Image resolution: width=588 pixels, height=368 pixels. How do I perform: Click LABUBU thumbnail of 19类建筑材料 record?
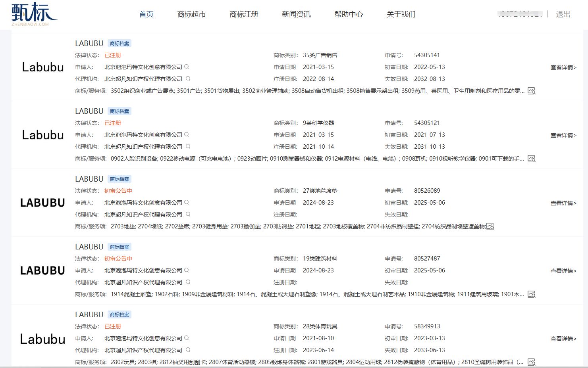(42, 270)
